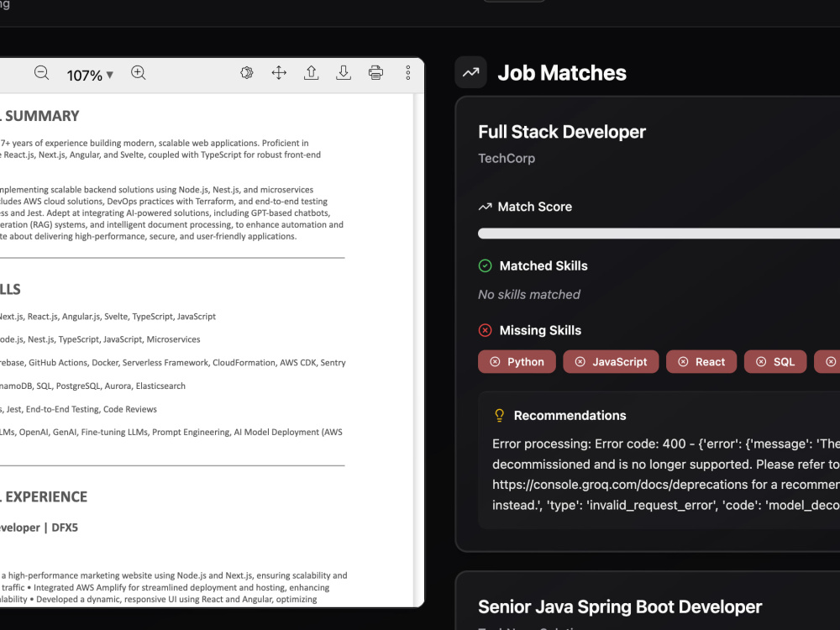The width and height of the screenshot is (840, 630).
Task: Click the TechCorp company name
Action: pyautogui.click(x=507, y=158)
